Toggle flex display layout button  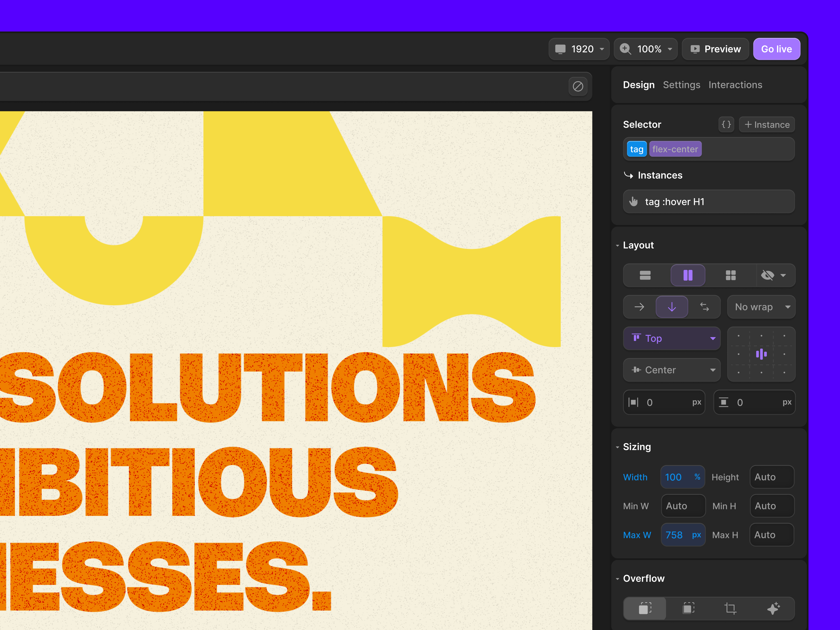688,275
